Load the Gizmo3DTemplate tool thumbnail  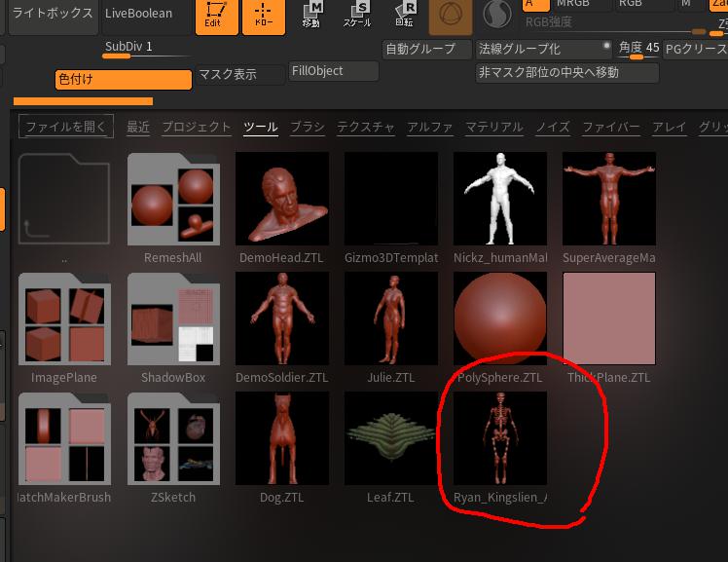[391, 199]
